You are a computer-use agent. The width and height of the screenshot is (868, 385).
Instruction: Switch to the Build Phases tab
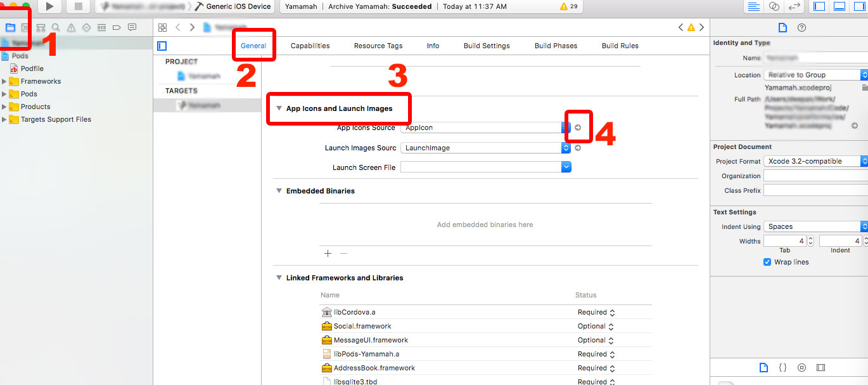click(556, 46)
